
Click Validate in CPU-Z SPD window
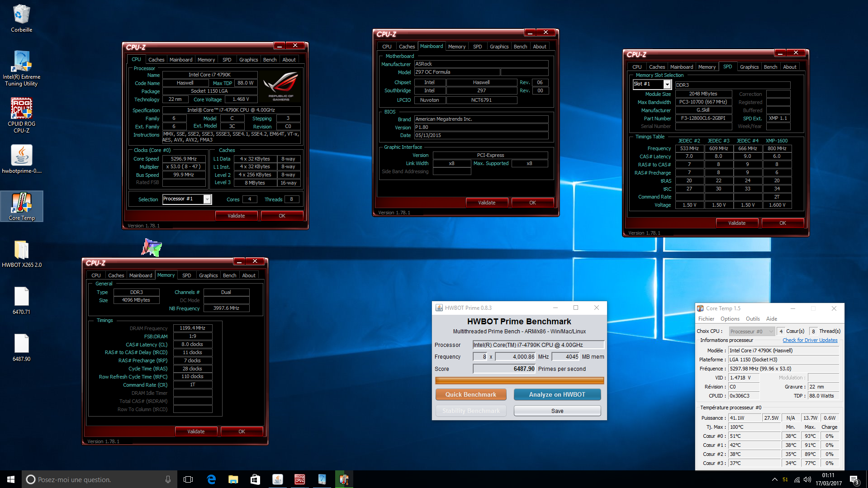737,223
